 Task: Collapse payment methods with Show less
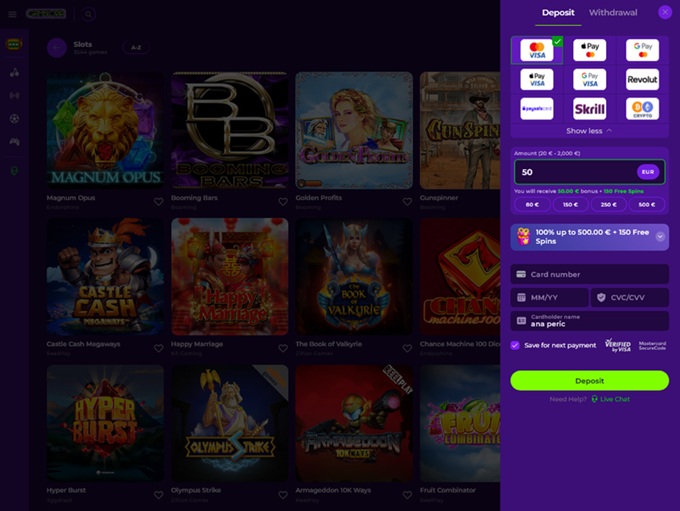[x=589, y=131]
